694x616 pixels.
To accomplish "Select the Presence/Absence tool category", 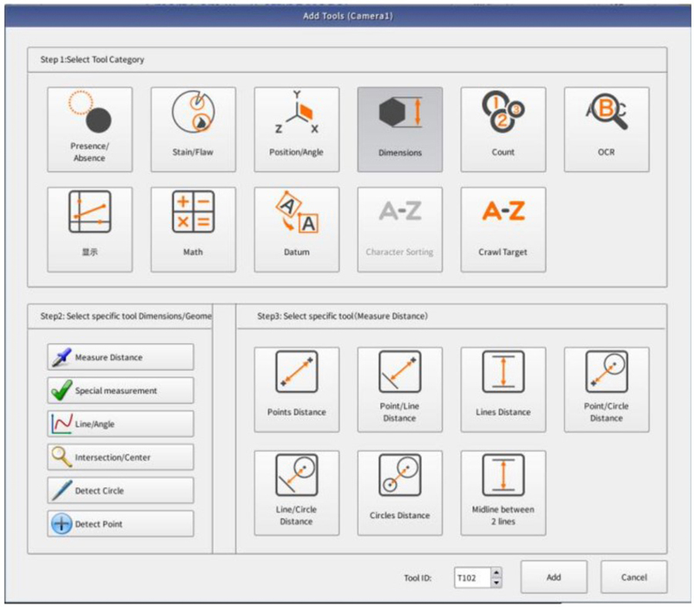I will [x=90, y=130].
